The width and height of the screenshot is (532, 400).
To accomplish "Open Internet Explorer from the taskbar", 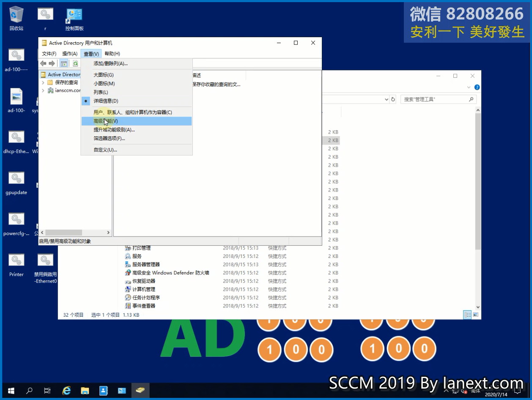I will (66, 391).
